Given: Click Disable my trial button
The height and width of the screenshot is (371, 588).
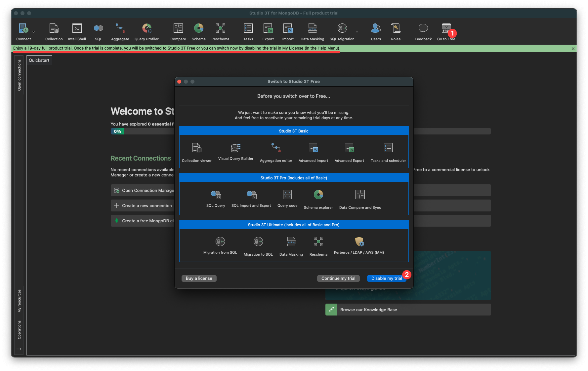Looking at the screenshot, I should [x=386, y=278].
